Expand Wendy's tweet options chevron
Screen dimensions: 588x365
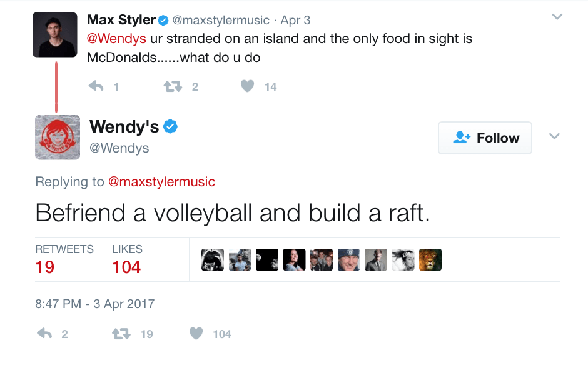[x=554, y=137]
